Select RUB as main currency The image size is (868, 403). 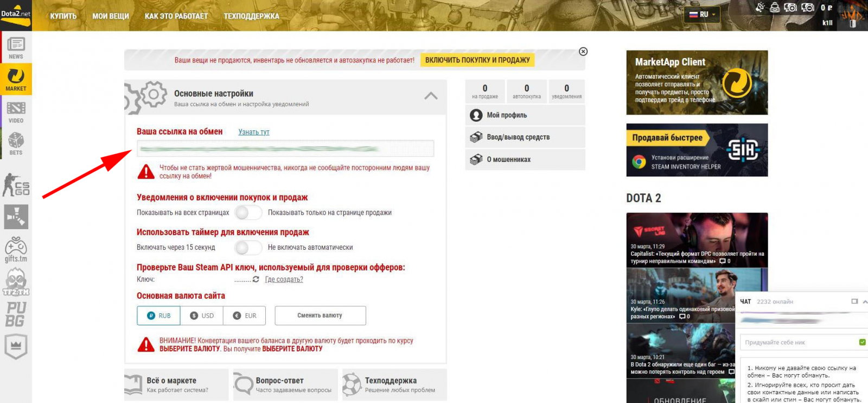[158, 316]
